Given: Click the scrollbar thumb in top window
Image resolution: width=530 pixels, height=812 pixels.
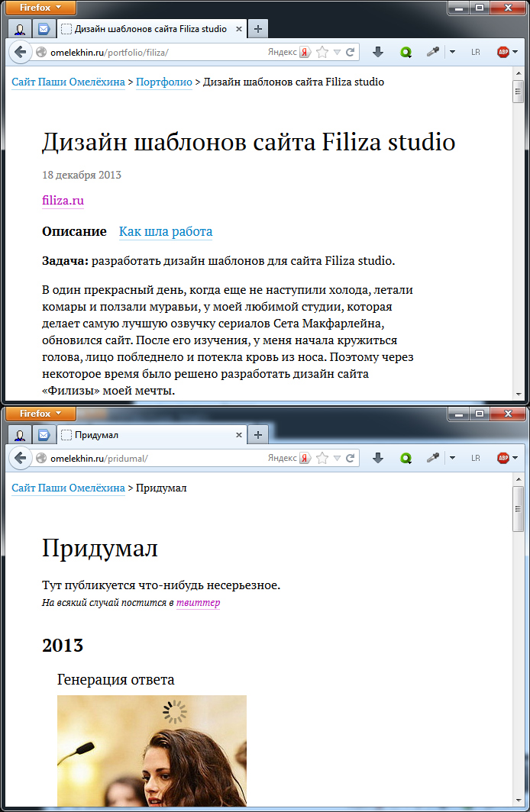Looking at the screenshot, I should tap(518, 92).
